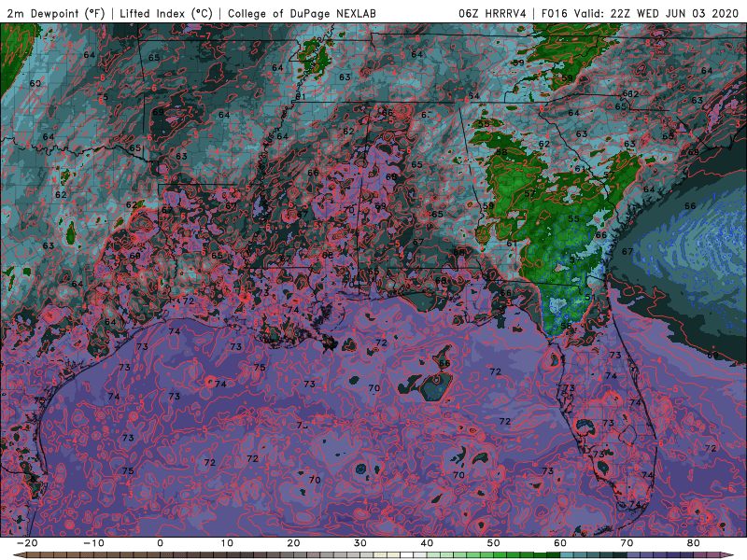Click the 40 label on the color scale

point(427,543)
